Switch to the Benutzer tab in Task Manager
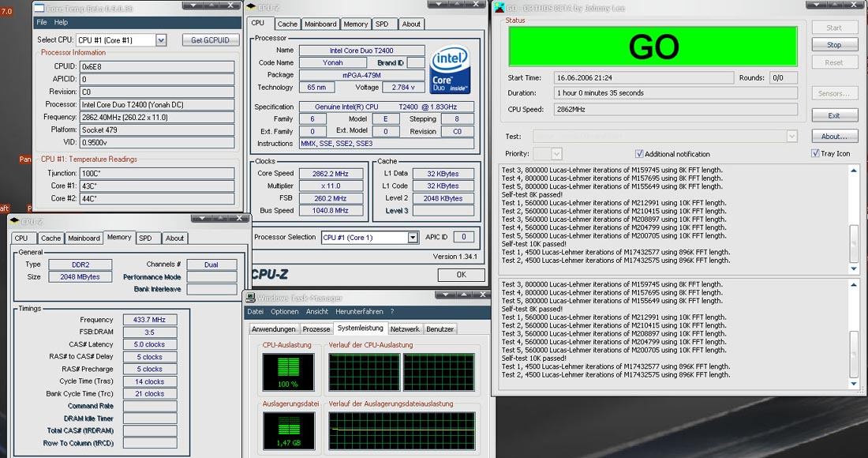The height and width of the screenshot is (458, 868). (440, 329)
